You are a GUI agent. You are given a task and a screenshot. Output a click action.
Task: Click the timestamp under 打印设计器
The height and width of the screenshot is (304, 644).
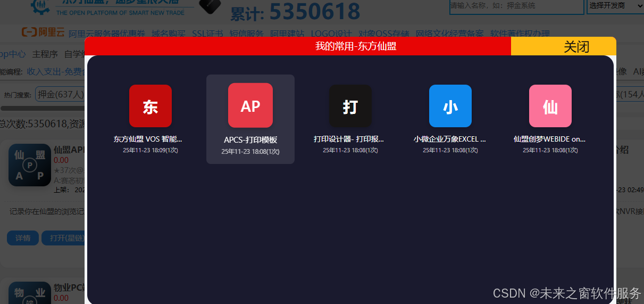click(350, 150)
